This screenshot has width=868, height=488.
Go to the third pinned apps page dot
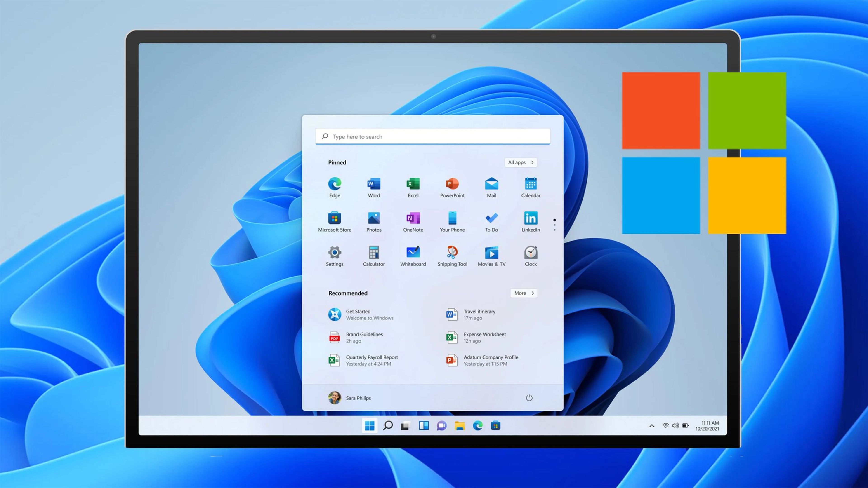pyautogui.click(x=554, y=230)
